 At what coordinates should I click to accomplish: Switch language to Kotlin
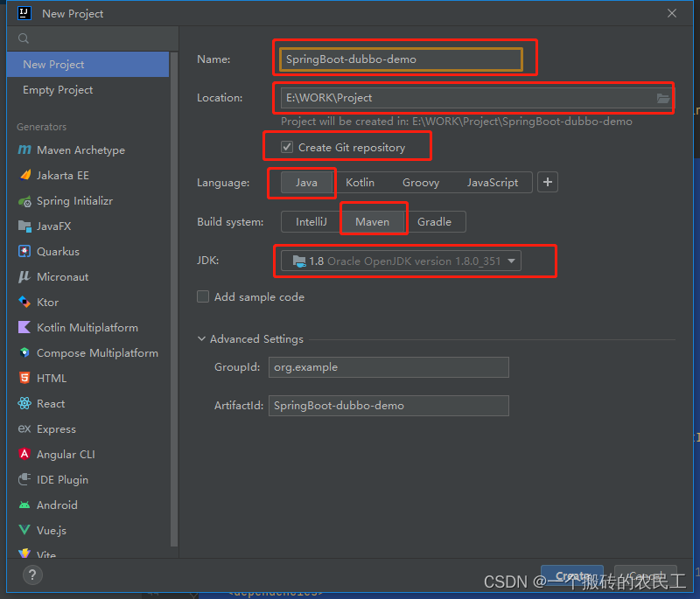tap(360, 183)
